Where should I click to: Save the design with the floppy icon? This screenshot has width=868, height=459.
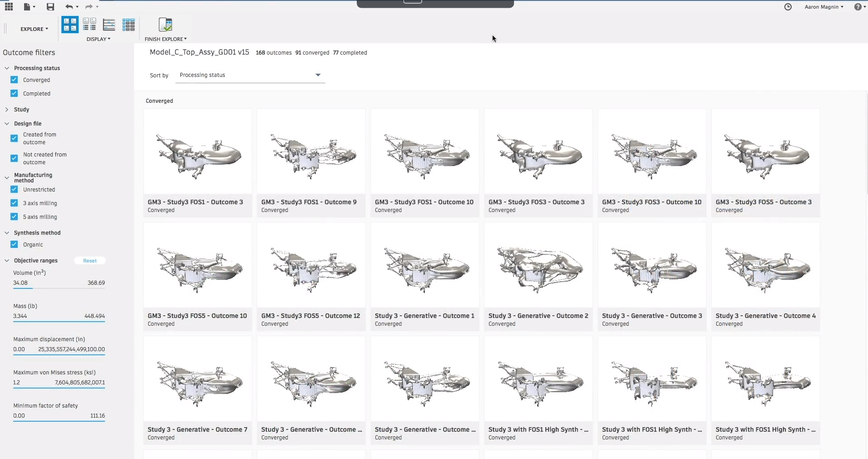(50, 6)
